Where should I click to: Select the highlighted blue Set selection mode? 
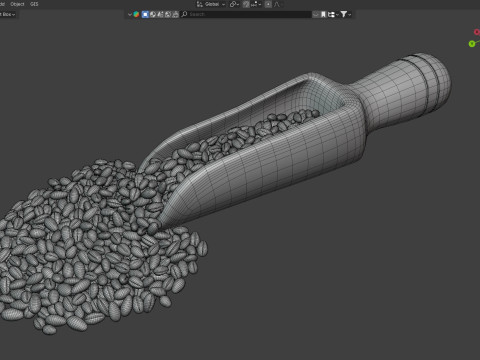[145, 14]
